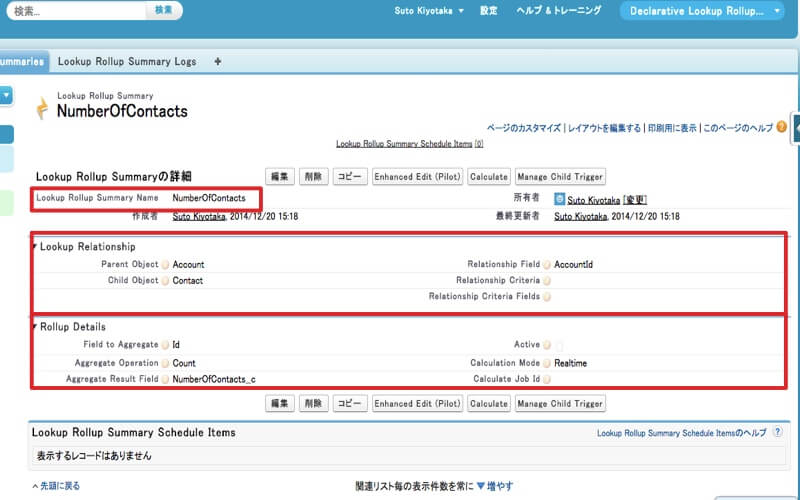The width and height of the screenshot is (800, 500).
Task: Collapse the Rollup Details section
Action: pyautogui.click(x=34, y=327)
